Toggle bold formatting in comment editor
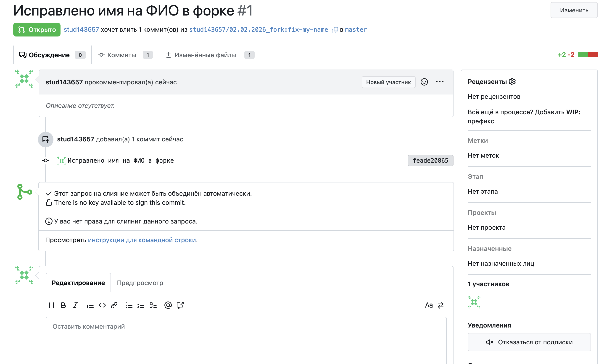This screenshot has height=364, width=612. click(x=63, y=305)
